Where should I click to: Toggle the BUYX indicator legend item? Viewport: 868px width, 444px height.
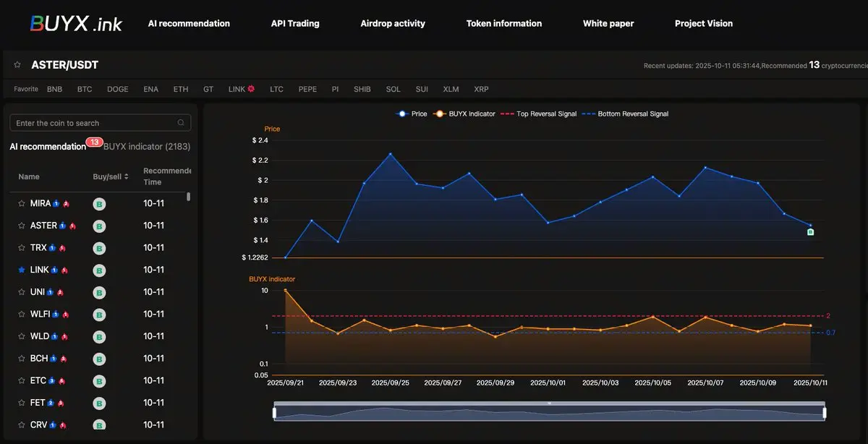(x=463, y=114)
